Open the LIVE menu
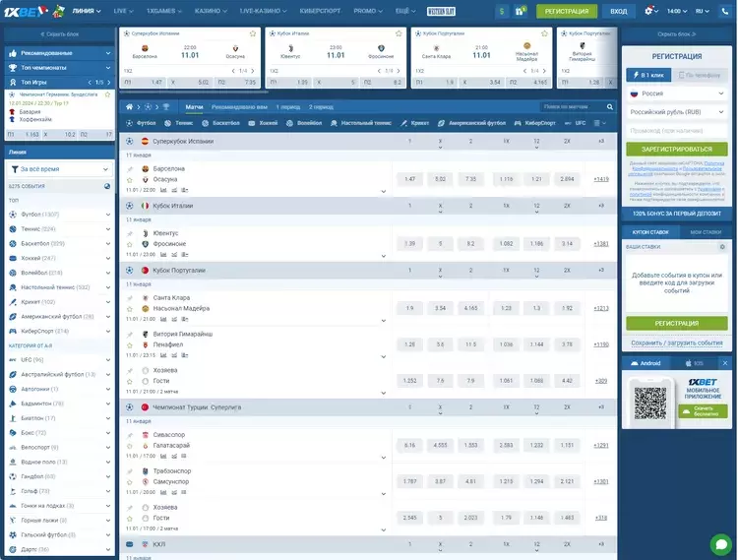 pos(123,11)
